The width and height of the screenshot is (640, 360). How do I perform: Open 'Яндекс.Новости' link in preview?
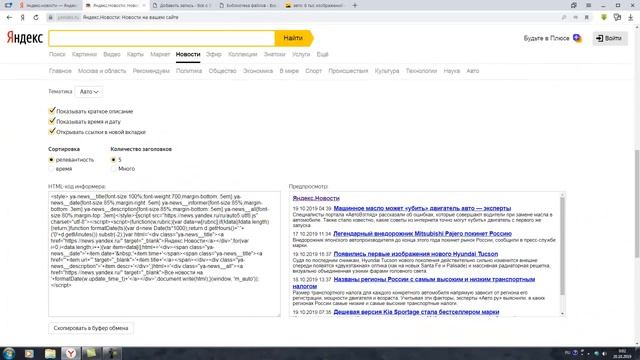(x=316, y=198)
